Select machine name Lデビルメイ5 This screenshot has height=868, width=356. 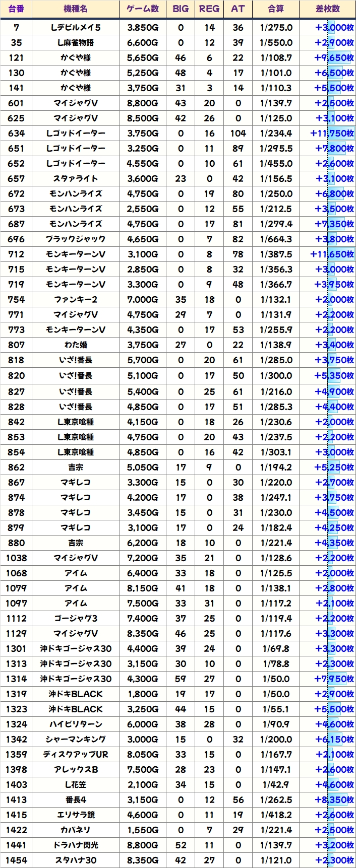click(x=76, y=28)
